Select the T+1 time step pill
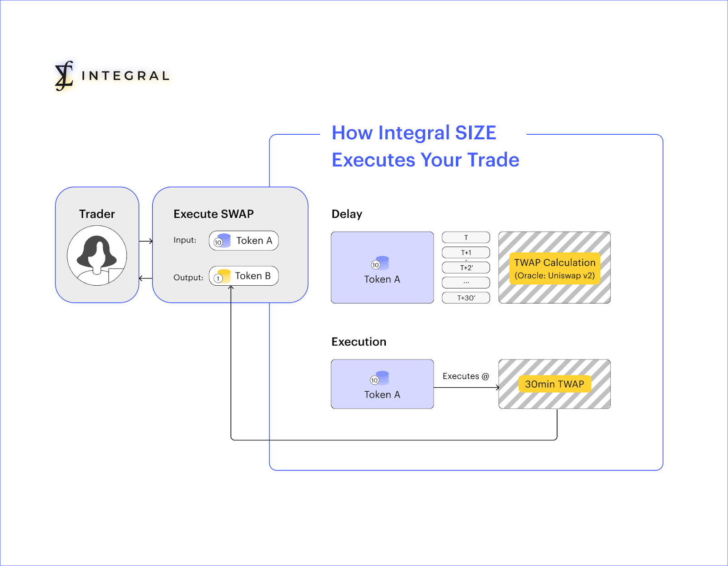The width and height of the screenshot is (728, 566). click(x=466, y=253)
